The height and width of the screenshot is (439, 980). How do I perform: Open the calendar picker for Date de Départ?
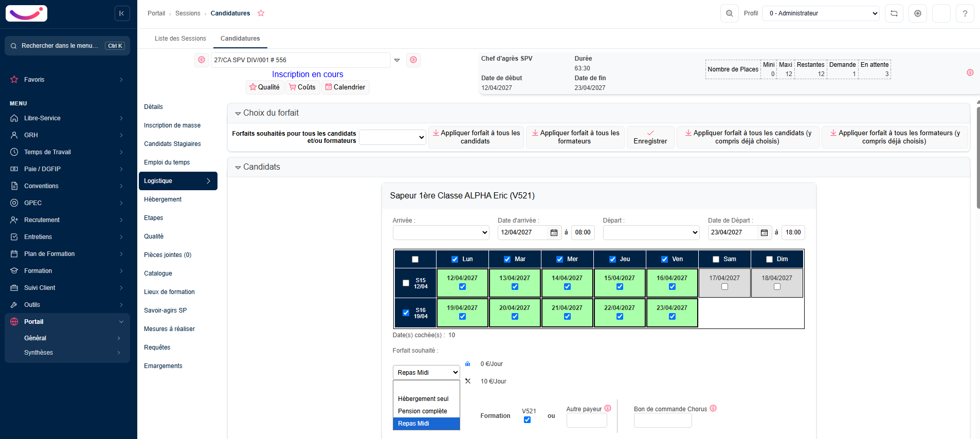click(764, 233)
